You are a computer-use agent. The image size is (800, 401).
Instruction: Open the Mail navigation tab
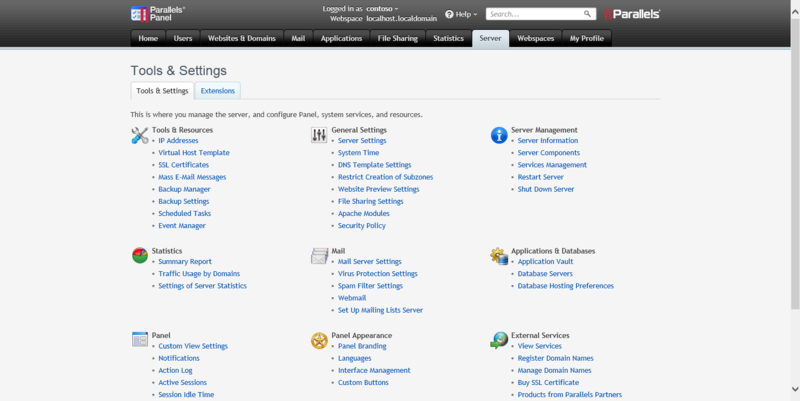(298, 38)
